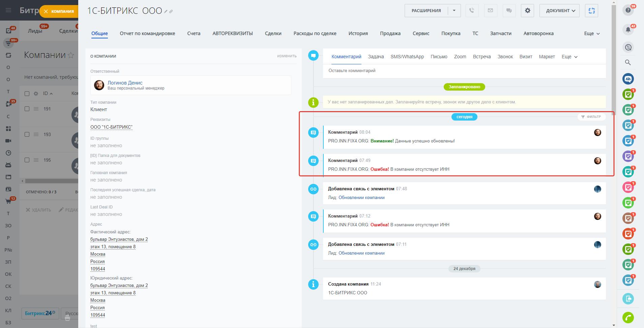Open lead link Обновлении компании at 07:48
Image resolution: width=644 pixels, height=328 pixels.
[x=361, y=198]
